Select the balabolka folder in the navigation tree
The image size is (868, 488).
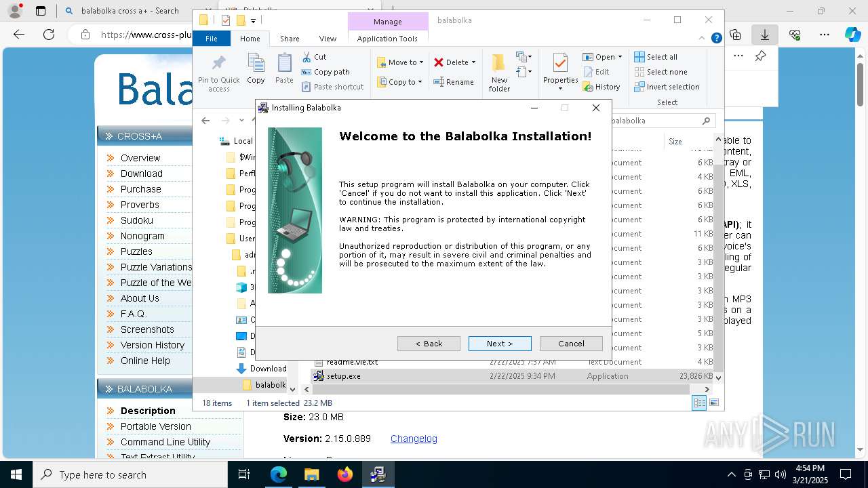[264, 384]
